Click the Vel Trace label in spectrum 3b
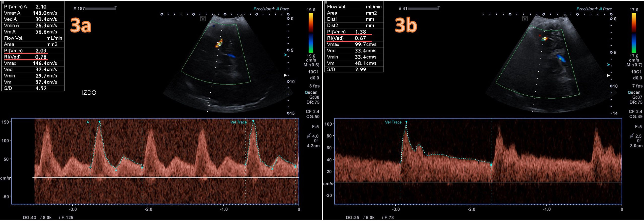Screen dimensions: 644x221 [x=393, y=122]
